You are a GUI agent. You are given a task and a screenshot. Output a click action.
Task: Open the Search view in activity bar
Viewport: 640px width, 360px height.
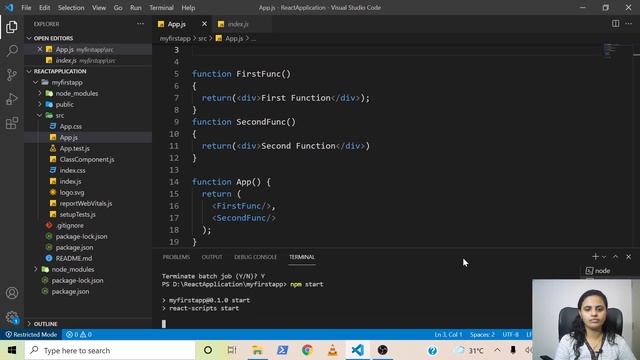point(12,51)
